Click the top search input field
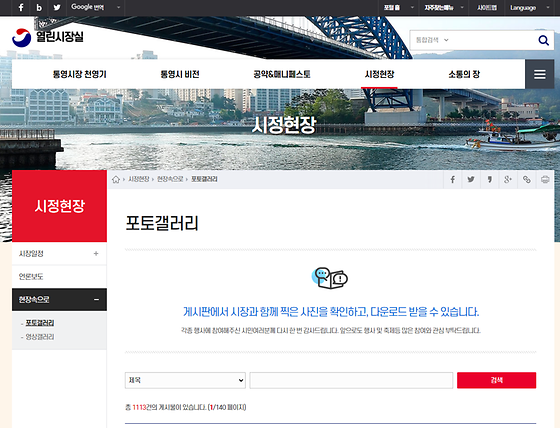 click(492, 40)
